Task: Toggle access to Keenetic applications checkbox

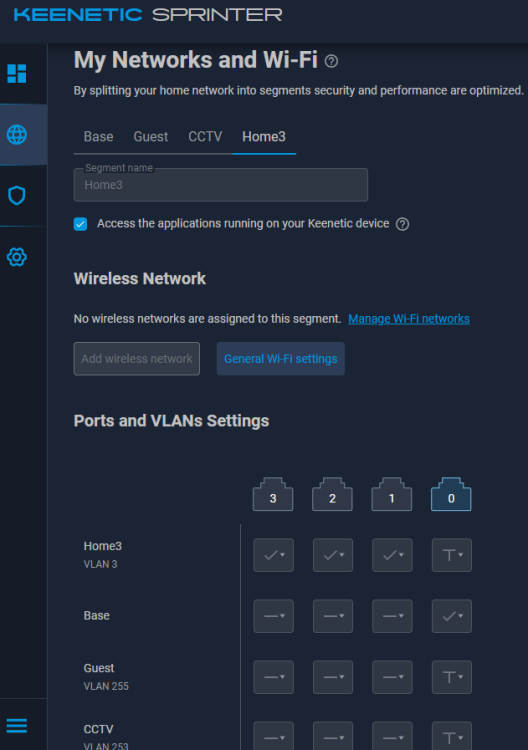Action: [80, 224]
